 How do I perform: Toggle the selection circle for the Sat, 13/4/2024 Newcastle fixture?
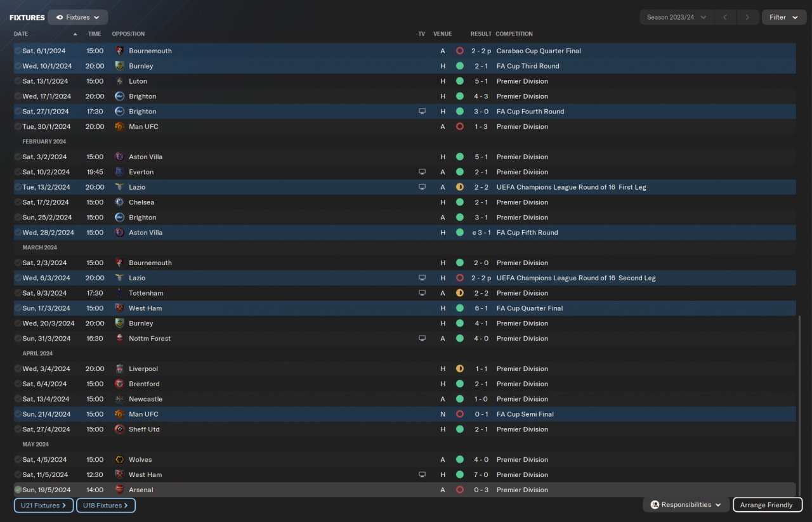coord(18,399)
